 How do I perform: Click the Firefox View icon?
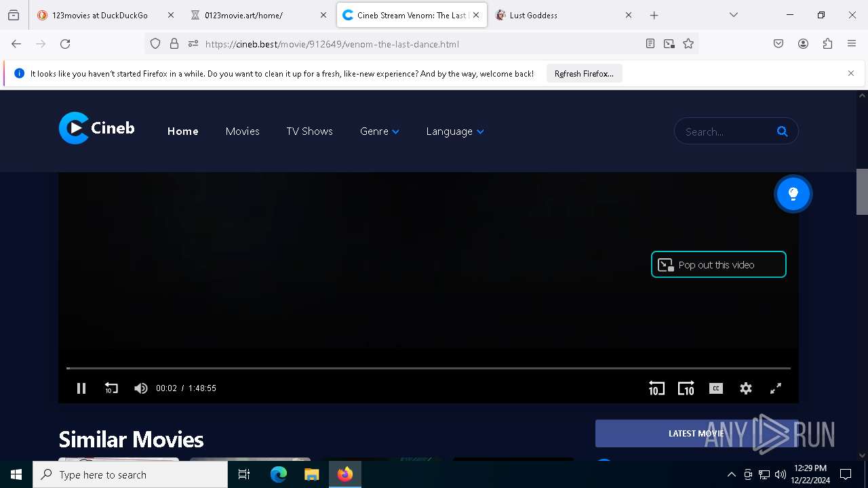click(14, 15)
